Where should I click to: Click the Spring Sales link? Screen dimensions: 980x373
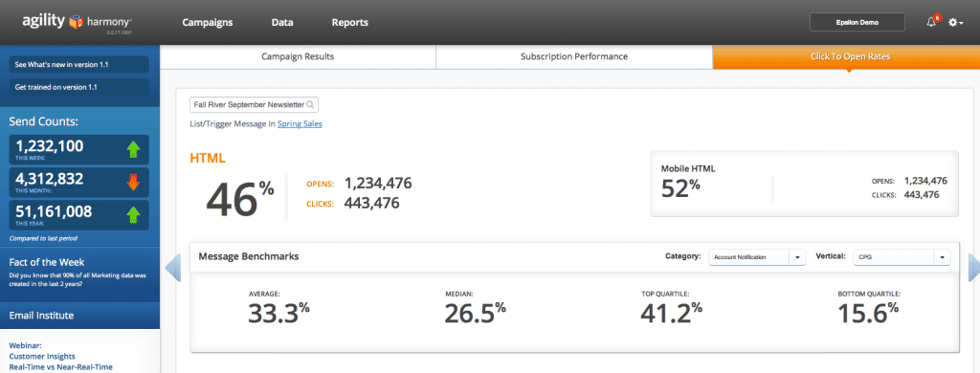point(300,123)
